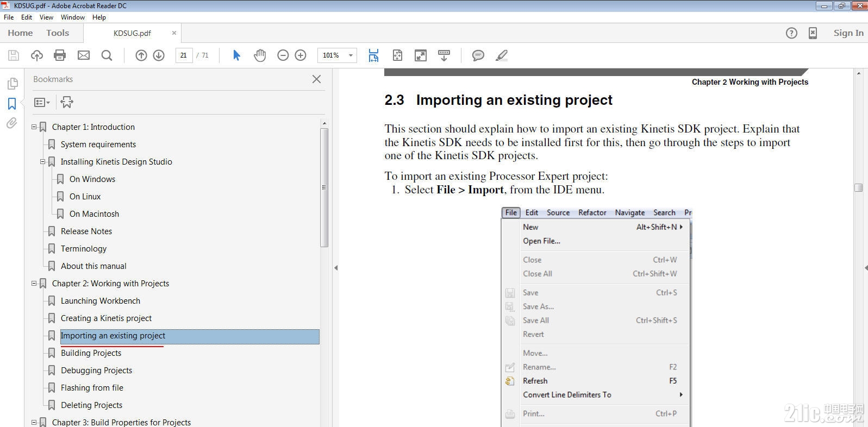
Task: Expand right tools pane arrow
Action: click(x=865, y=268)
